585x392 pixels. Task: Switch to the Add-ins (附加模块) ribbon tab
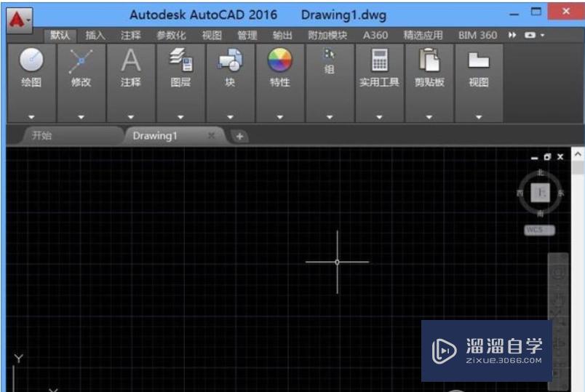coord(327,36)
